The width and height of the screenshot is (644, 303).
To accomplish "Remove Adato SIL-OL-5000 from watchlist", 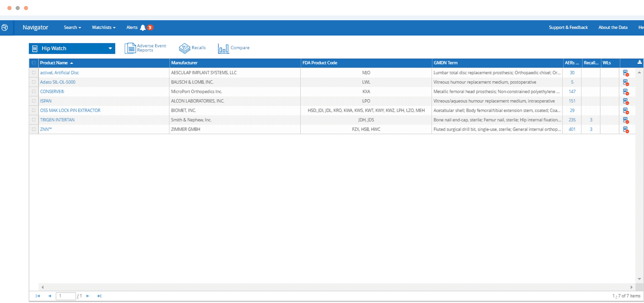I will (626, 83).
